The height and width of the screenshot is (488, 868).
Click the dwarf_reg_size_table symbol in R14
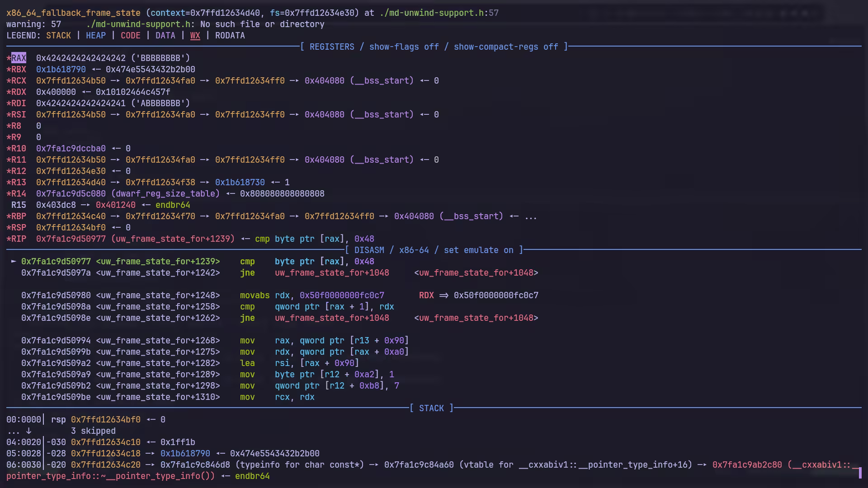165,194
